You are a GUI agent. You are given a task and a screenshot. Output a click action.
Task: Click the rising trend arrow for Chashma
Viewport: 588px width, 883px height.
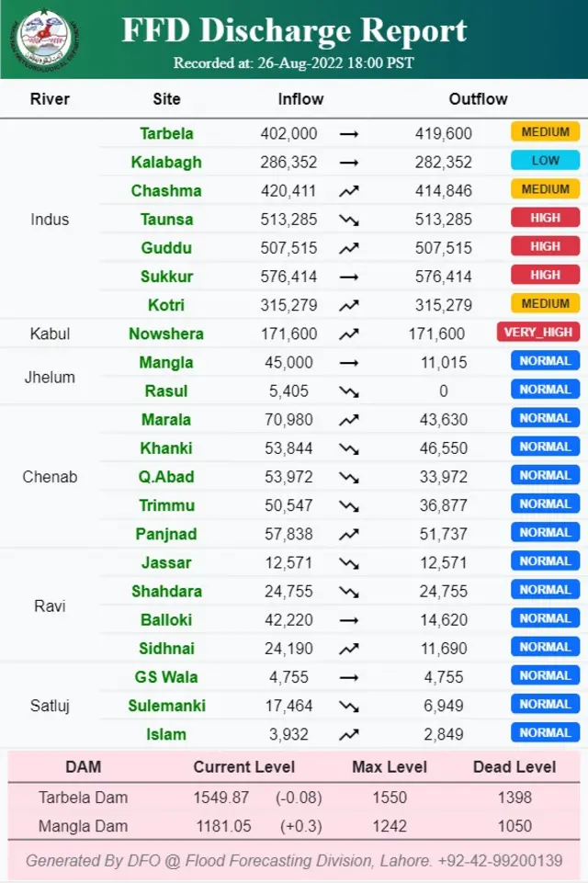click(349, 191)
